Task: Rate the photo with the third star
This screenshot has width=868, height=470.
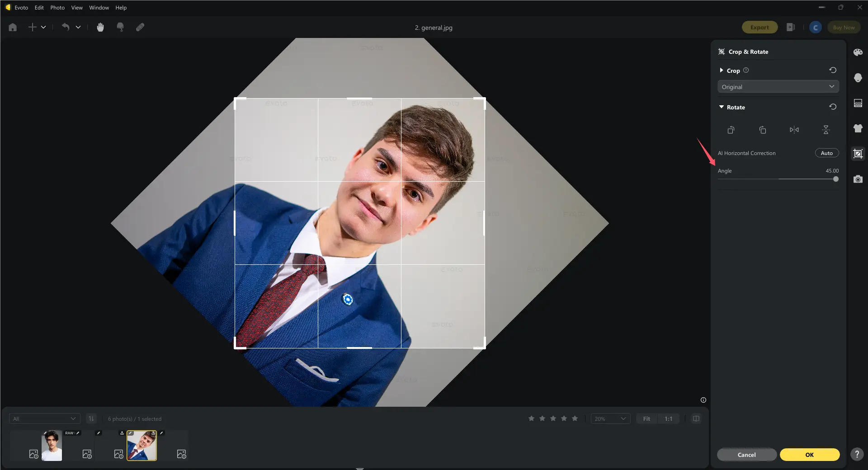Action: click(553, 418)
